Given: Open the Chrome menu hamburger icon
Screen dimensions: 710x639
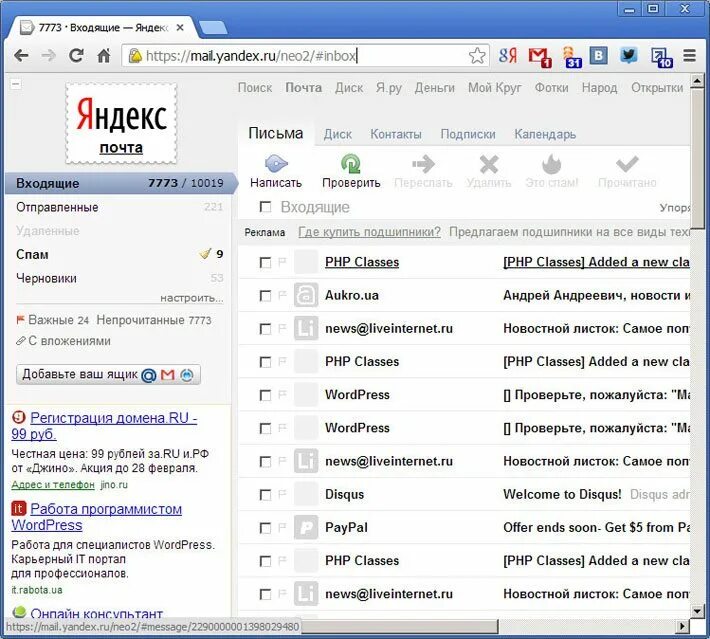Looking at the screenshot, I should click(x=689, y=55).
